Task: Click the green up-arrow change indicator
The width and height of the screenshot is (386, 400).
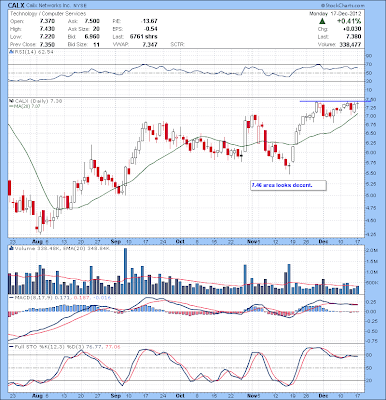Action: 322,21
